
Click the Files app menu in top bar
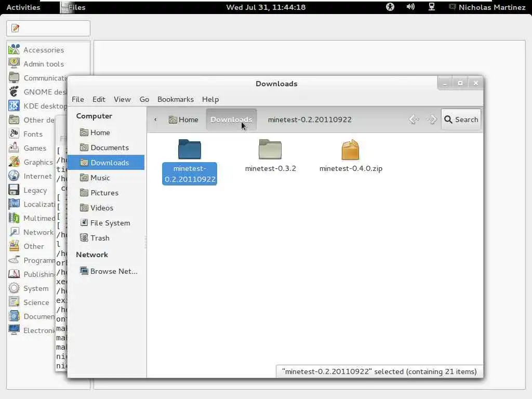pyautogui.click(x=73, y=7)
